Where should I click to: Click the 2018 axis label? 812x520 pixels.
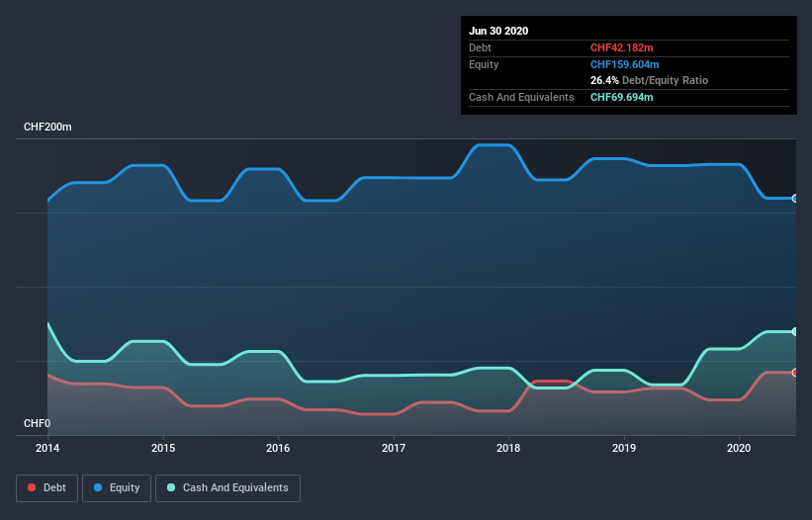508,448
